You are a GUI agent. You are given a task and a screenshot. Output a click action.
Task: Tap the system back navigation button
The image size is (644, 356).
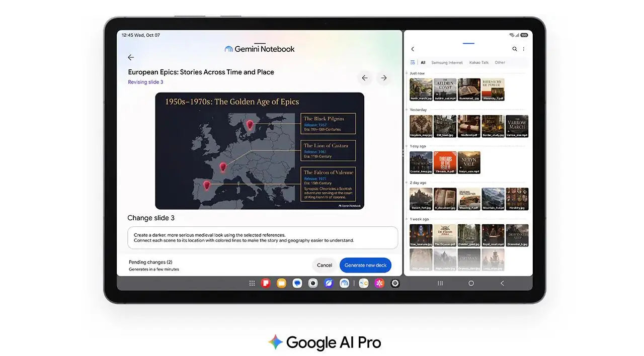502,284
